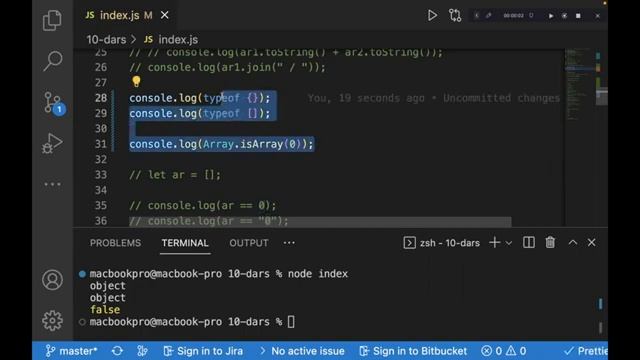
Task: Place cursor on line 29 typeof [] code
Action: click(x=200, y=113)
